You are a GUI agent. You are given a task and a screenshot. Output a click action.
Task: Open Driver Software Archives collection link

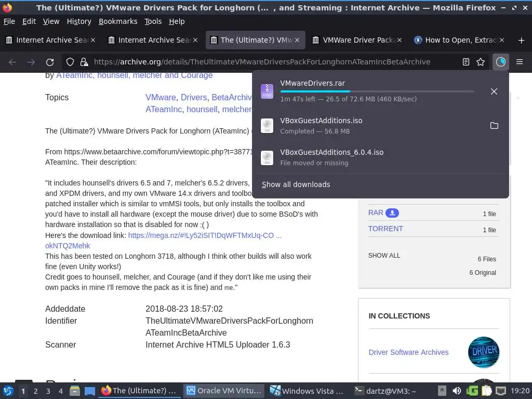[408, 352]
